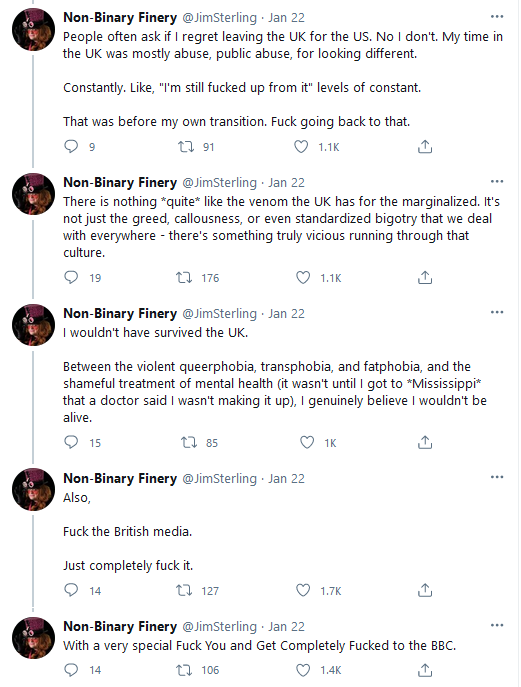The width and height of the screenshot is (521, 687).
Task: Open @JimSterling handle on the BBC tweet
Action: pyautogui.click(x=219, y=627)
